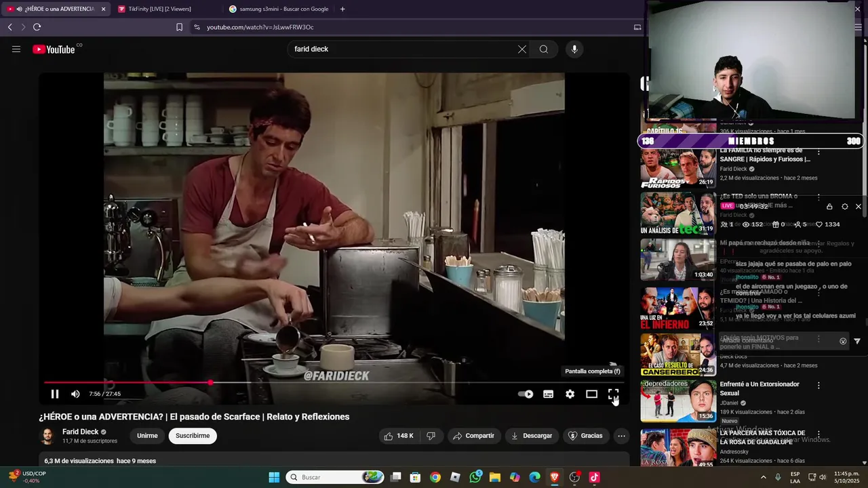868x488 pixels.
Task: Open the Farid Dieck channel name link
Action: [81, 432]
